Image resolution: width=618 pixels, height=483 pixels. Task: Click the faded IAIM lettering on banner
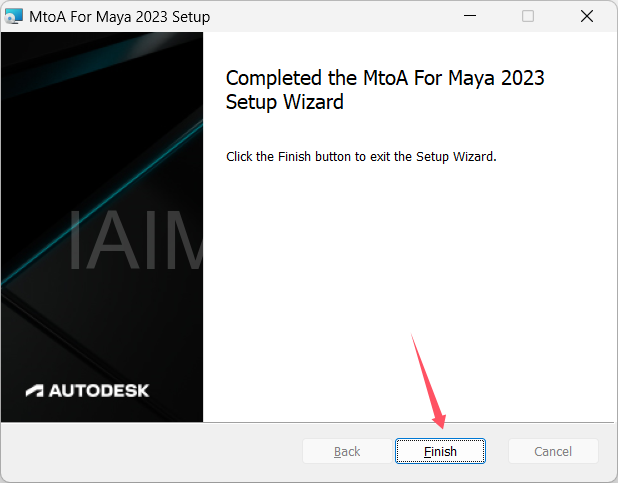(x=136, y=241)
